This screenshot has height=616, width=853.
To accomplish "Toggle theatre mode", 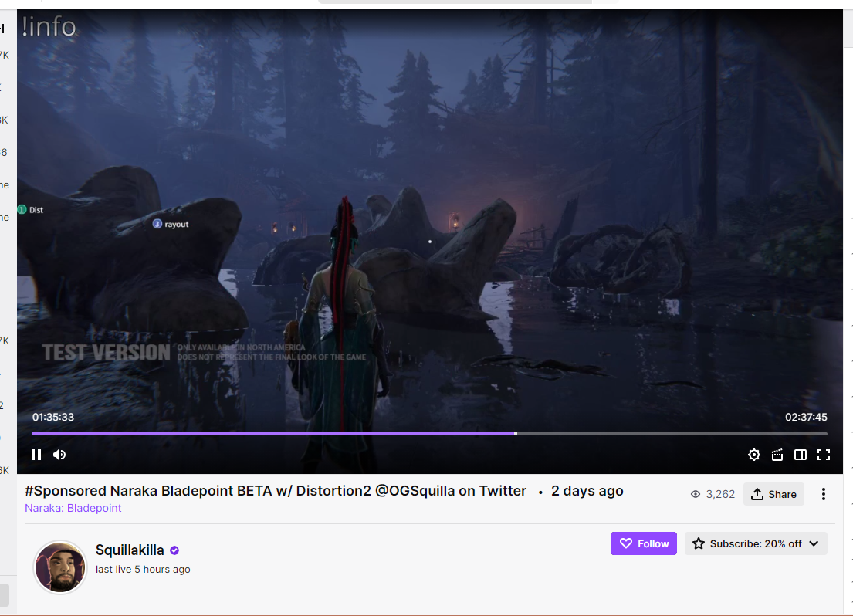I will 801,455.
